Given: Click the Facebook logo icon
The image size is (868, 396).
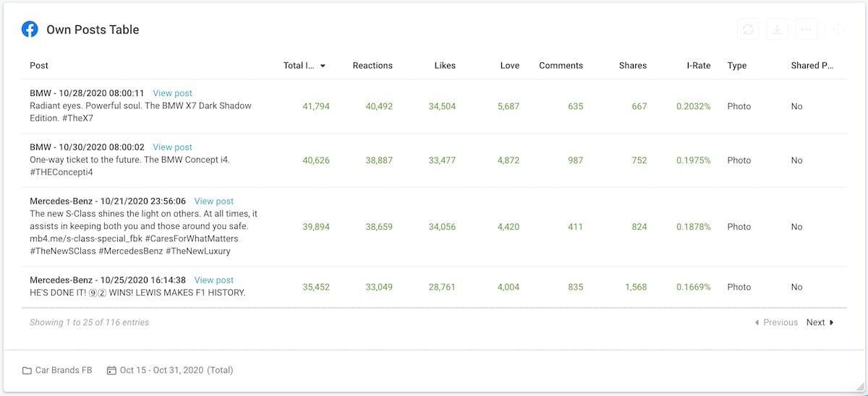Looking at the screenshot, I should (x=30, y=30).
